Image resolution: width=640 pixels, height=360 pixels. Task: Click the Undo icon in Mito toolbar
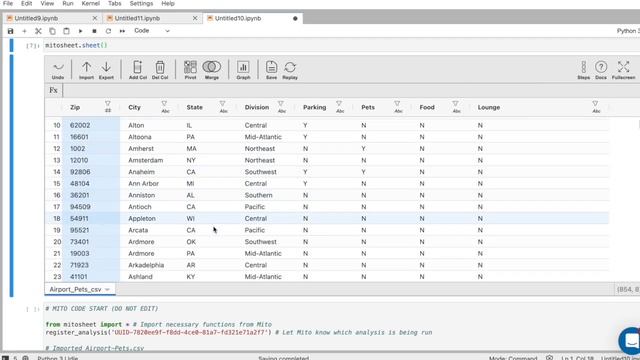58,70
